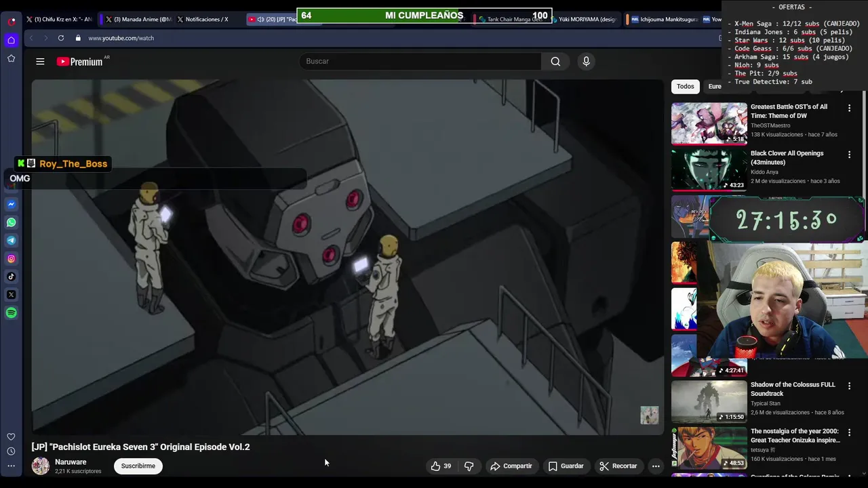Click the magnifier search button
The width and height of the screenshot is (868, 488).
coord(555,61)
